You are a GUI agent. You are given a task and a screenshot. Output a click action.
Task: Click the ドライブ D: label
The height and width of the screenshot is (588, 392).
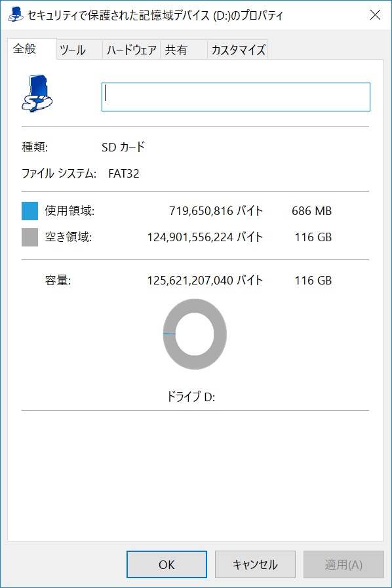(x=191, y=397)
